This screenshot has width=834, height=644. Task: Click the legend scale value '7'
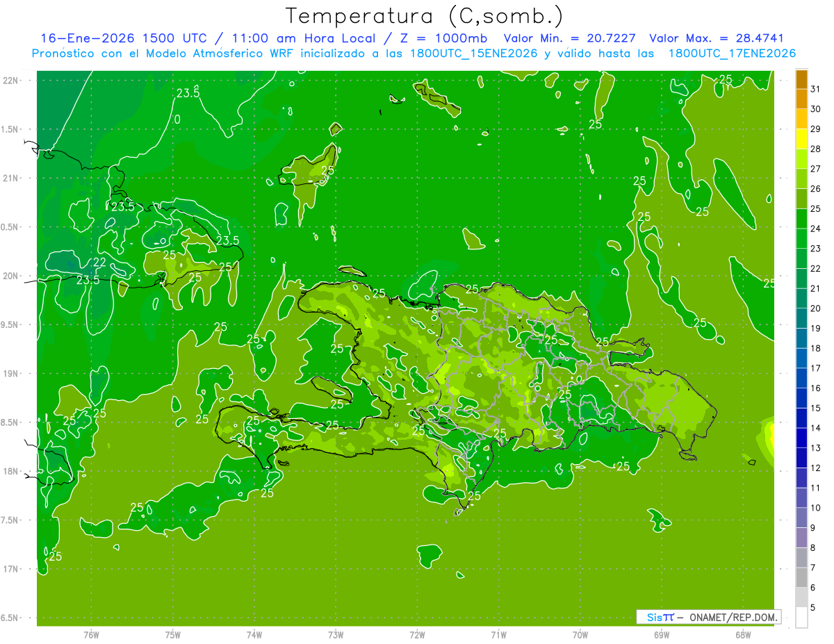pos(813,568)
